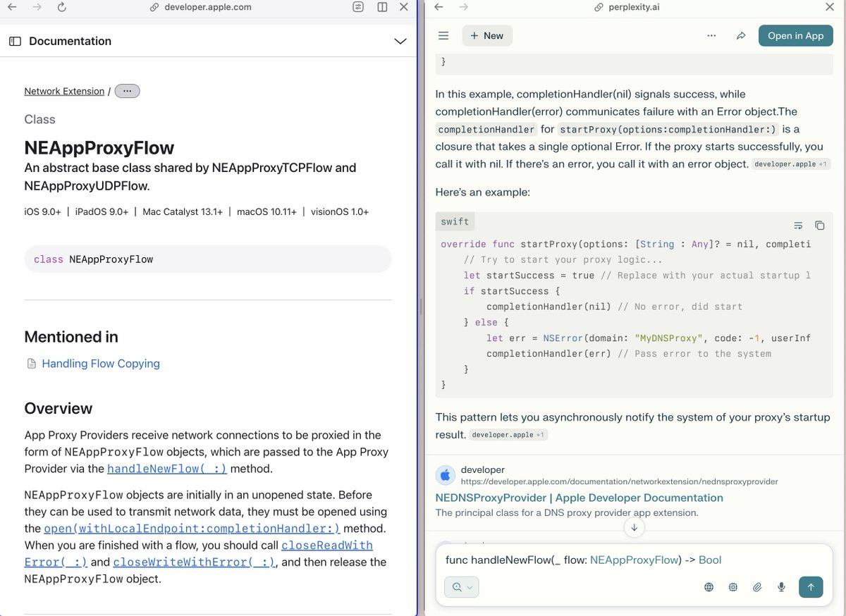Click the perplexity.ai address bar
This screenshot has height=616, width=846.
click(x=627, y=7)
